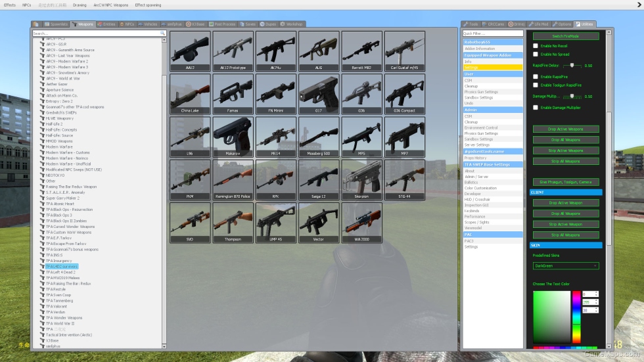
Task: Click the Quick Filter field
Action: [x=492, y=34]
